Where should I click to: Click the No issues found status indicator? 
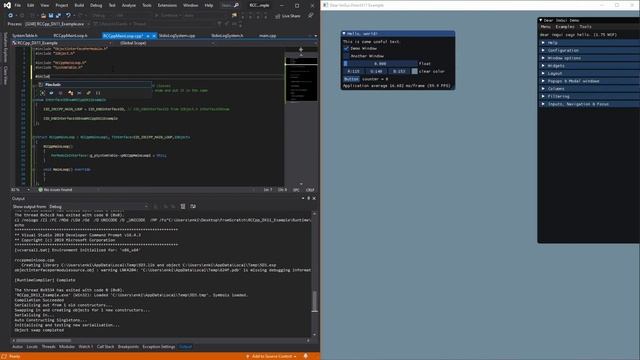click(55, 190)
